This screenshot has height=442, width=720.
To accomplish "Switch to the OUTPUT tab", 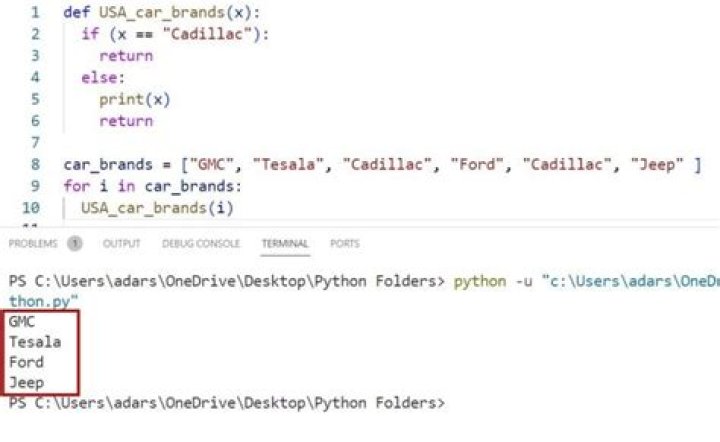I will (121, 243).
